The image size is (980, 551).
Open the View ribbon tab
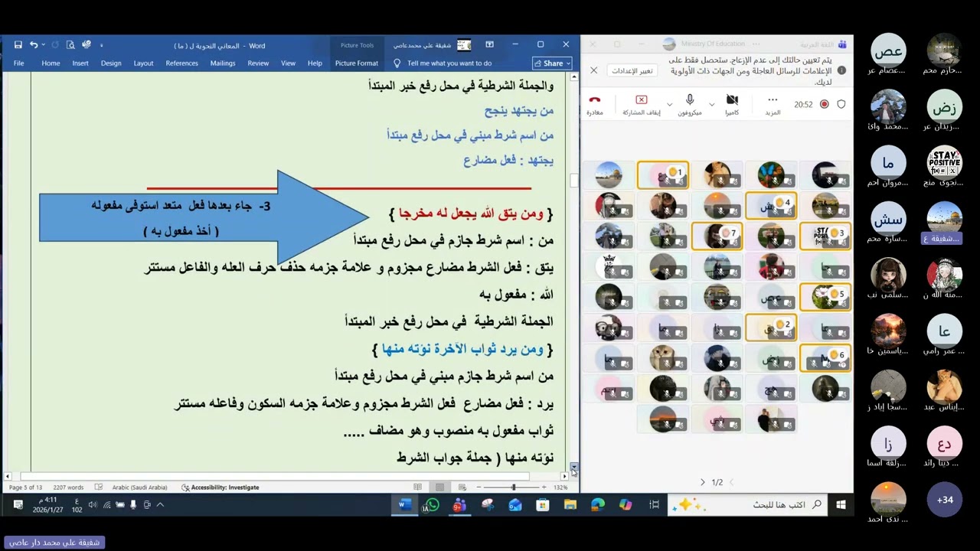(288, 64)
